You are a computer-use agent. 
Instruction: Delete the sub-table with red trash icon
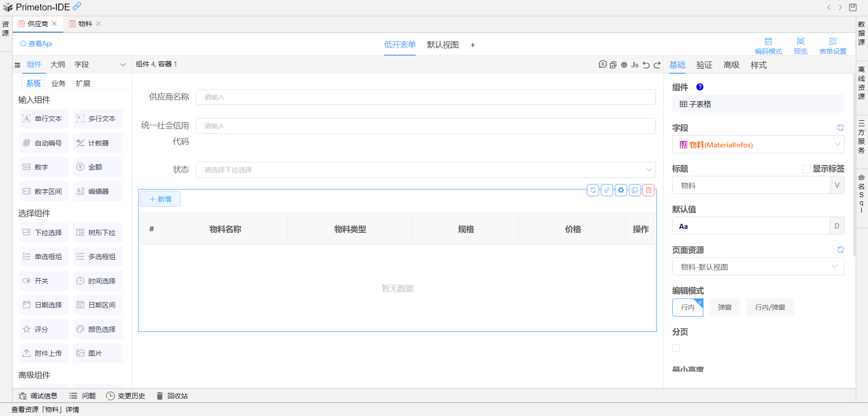pyautogui.click(x=649, y=190)
